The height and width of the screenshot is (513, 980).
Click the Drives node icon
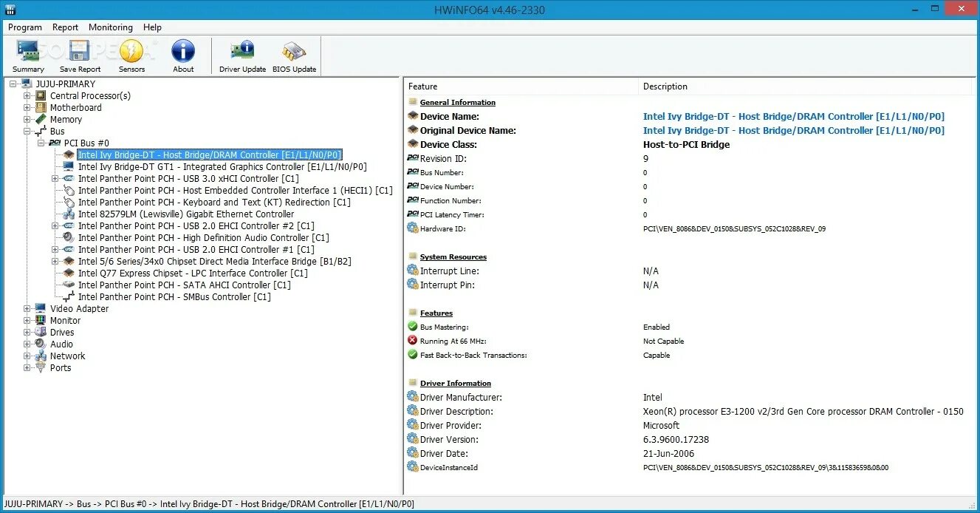point(41,332)
